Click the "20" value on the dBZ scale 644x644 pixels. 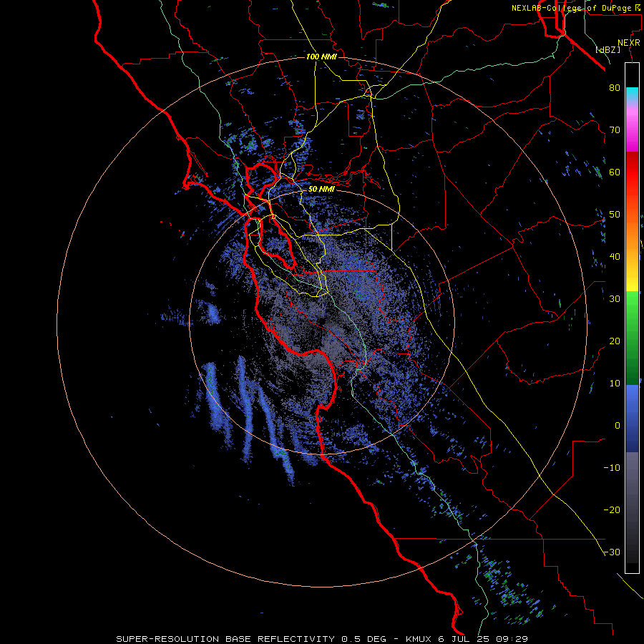pos(615,341)
